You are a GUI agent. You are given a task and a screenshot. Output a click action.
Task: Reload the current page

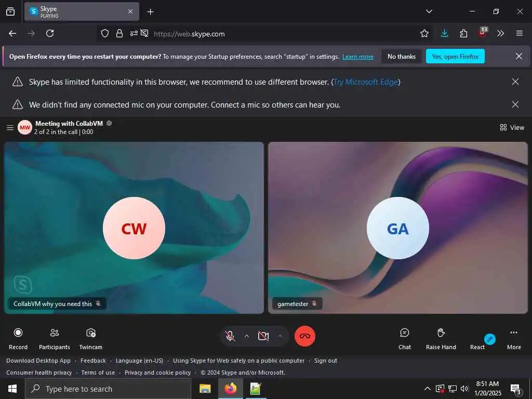pyautogui.click(x=50, y=33)
